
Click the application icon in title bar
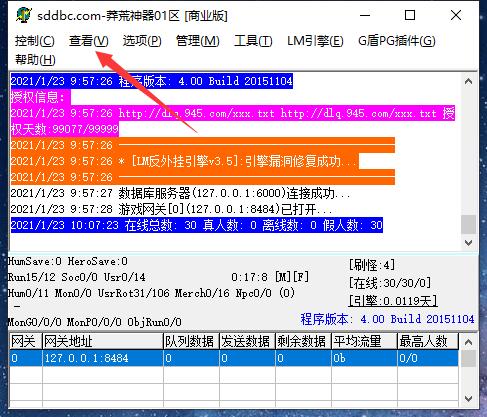23,15
